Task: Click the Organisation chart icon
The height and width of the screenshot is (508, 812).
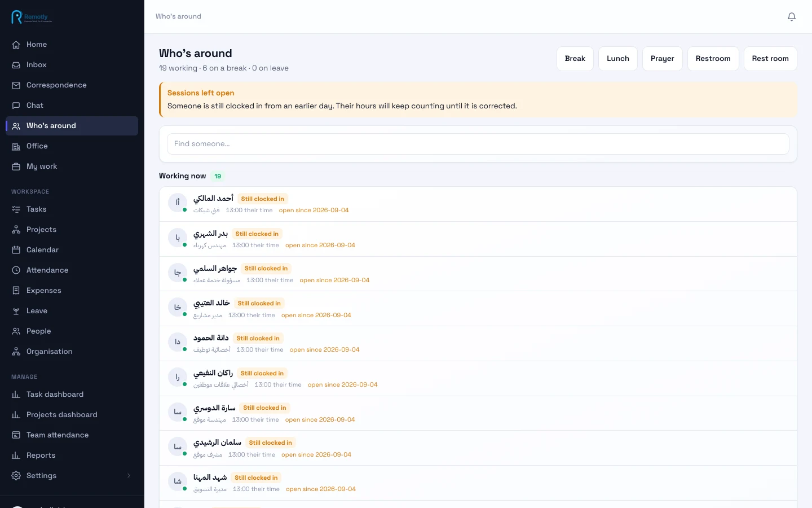Action: tap(16, 352)
